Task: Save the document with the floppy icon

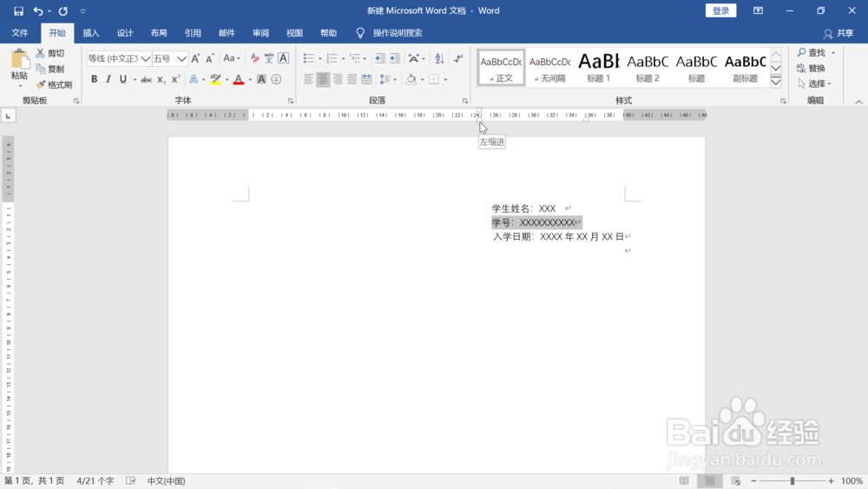Action: coord(18,10)
